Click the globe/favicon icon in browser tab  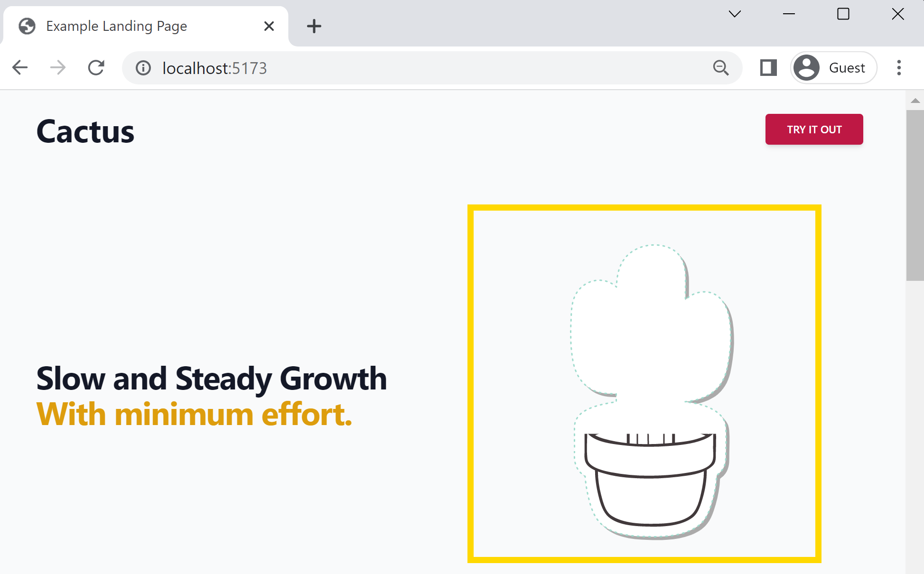(28, 27)
